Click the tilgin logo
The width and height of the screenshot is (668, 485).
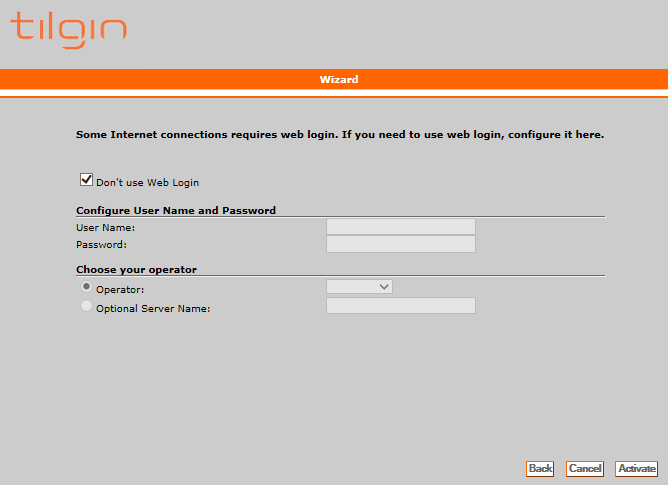(x=69, y=30)
